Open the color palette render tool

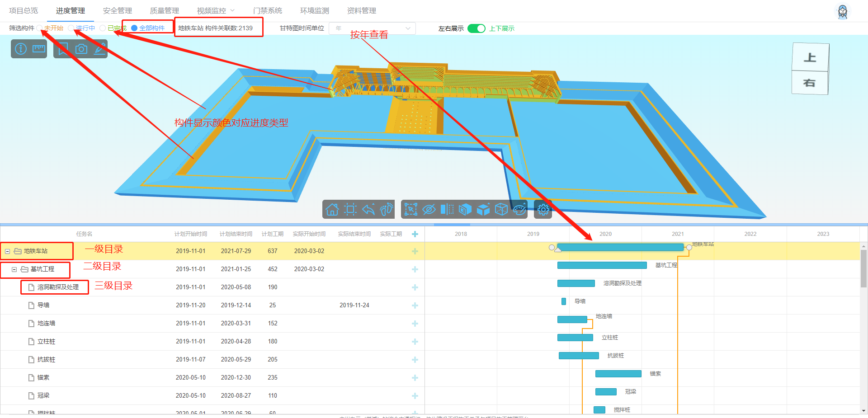tap(519, 209)
